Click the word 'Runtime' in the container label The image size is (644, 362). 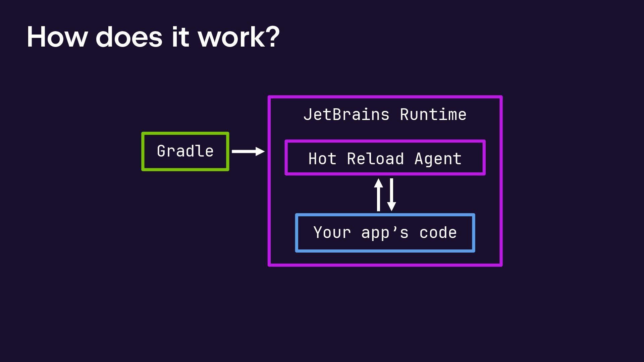(433, 115)
